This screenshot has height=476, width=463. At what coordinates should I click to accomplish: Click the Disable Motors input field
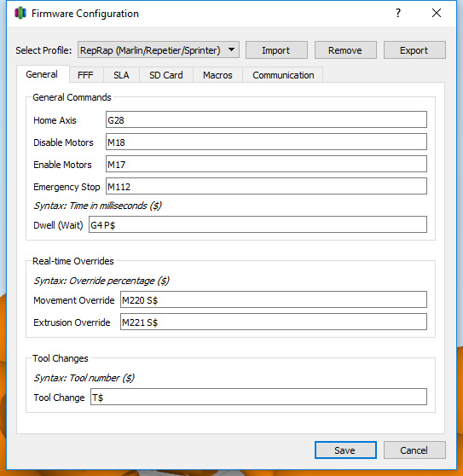point(266,142)
